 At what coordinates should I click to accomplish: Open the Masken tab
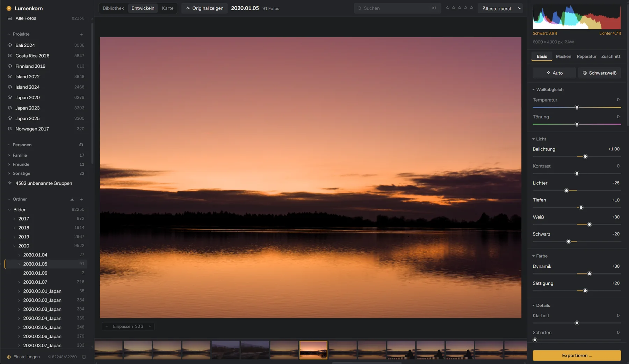click(x=563, y=57)
